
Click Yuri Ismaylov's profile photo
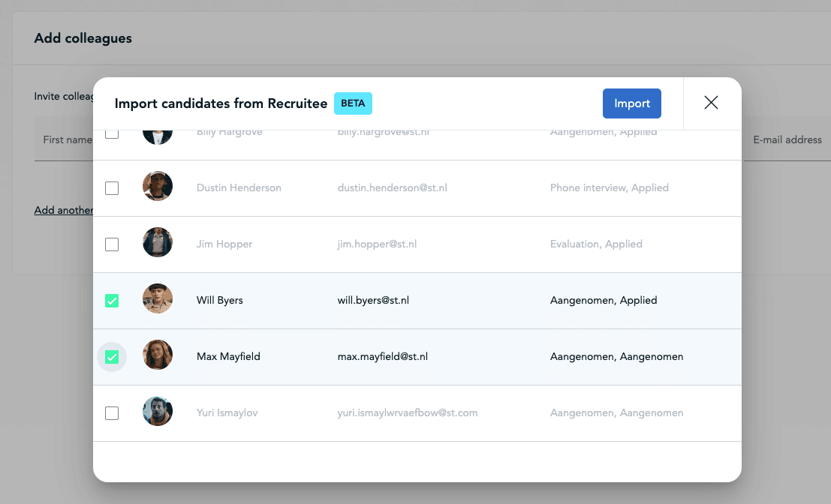tap(158, 412)
